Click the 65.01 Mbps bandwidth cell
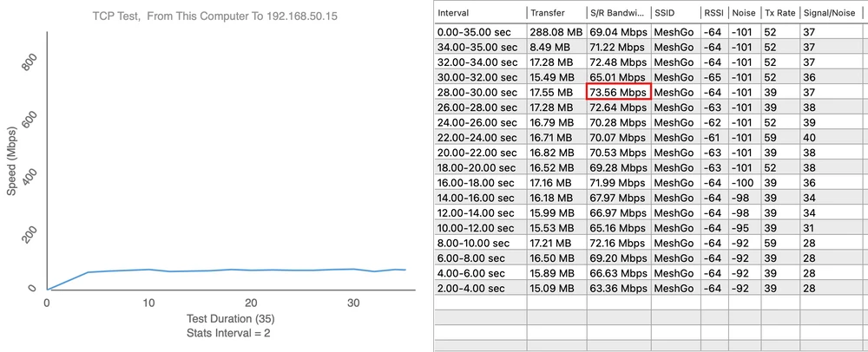Viewport: 868px width, 352px height. click(x=617, y=77)
